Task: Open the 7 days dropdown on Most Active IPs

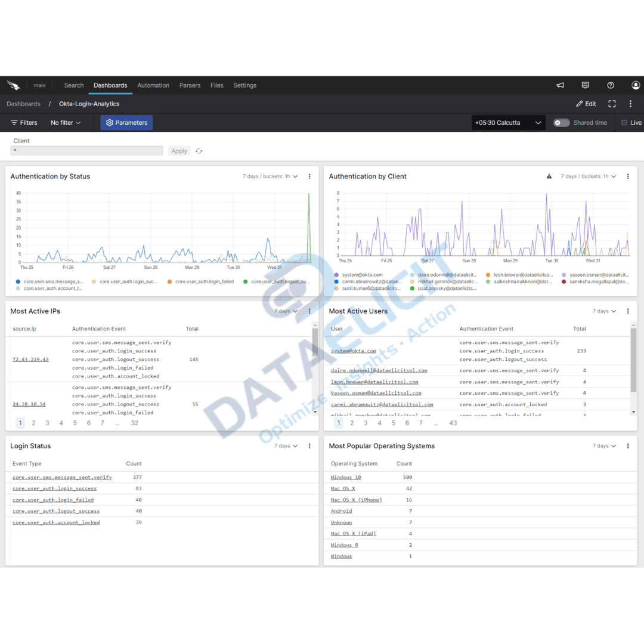Action: pos(285,311)
